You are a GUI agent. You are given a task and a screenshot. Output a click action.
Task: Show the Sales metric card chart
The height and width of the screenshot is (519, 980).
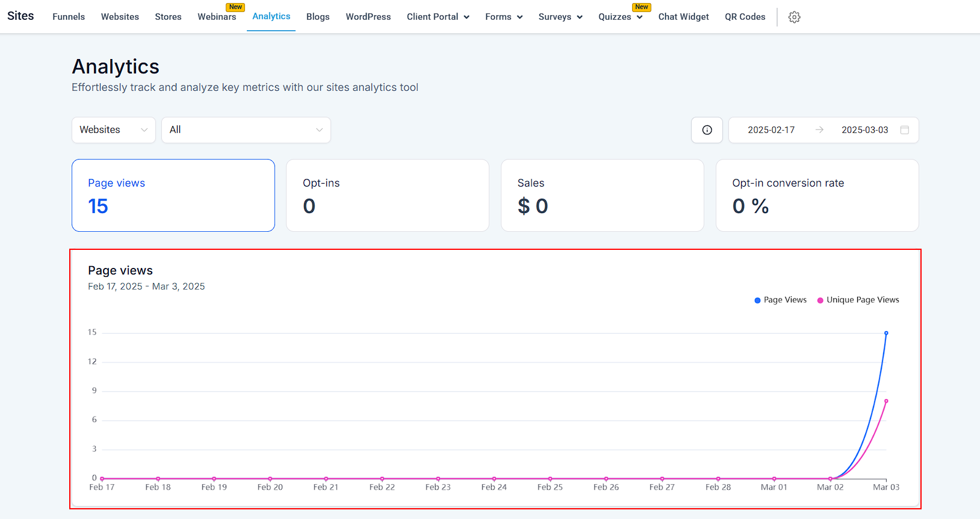click(x=602, y=195)
